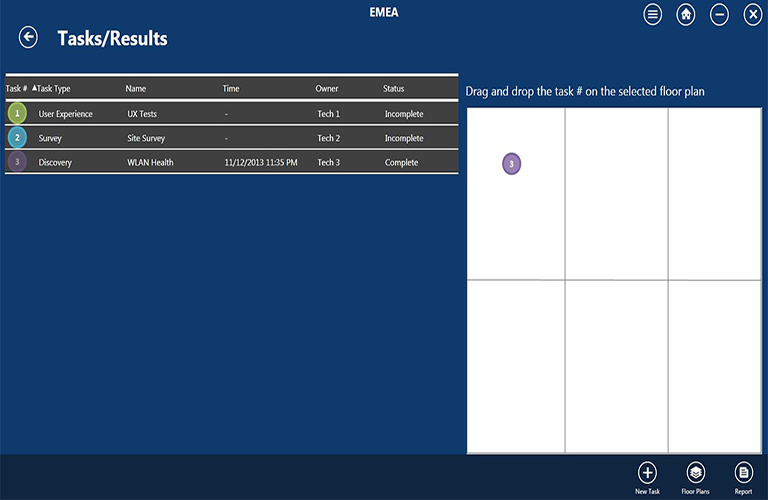Image resolution: width=768 pixels, height=500 pixels.
Task: Open Floor Plans from bottom bar
Action: click(695, 472)
